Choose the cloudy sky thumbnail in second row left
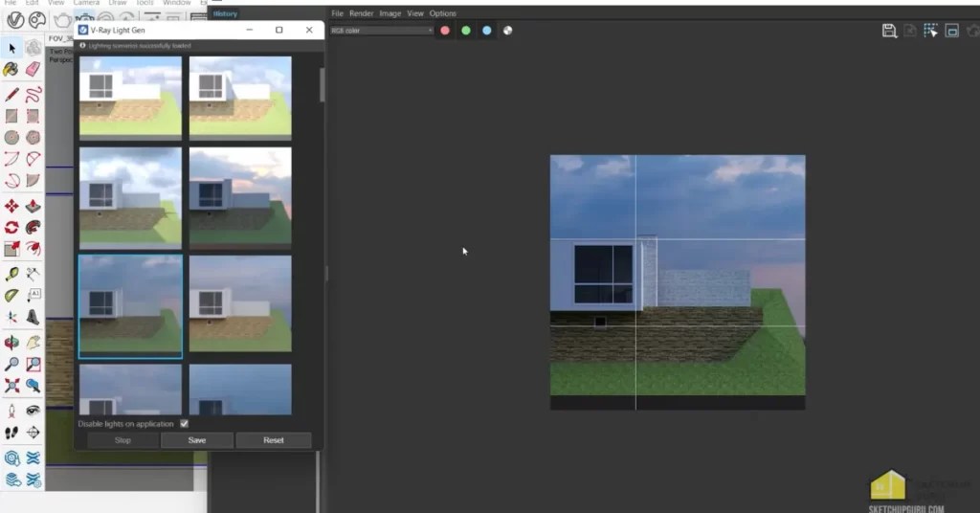 click(x=130, y=197)
